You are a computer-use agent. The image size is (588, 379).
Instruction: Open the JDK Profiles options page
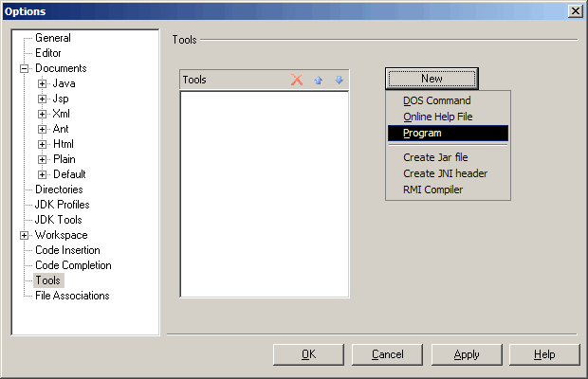(x=62, y=205)
